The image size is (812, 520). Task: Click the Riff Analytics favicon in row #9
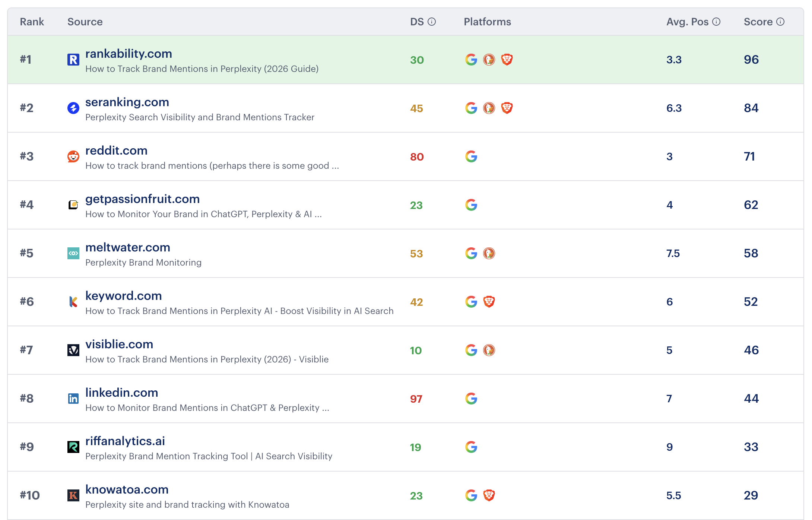click(x=73, y=447)
